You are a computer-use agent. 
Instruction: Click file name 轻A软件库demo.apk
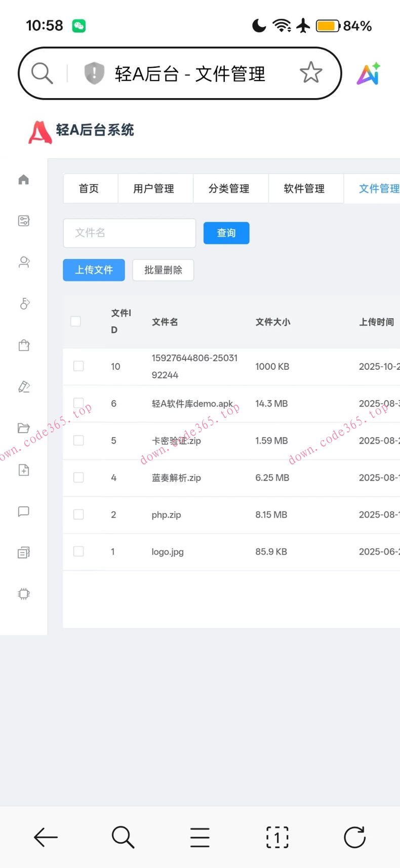(x=192, y=404)
